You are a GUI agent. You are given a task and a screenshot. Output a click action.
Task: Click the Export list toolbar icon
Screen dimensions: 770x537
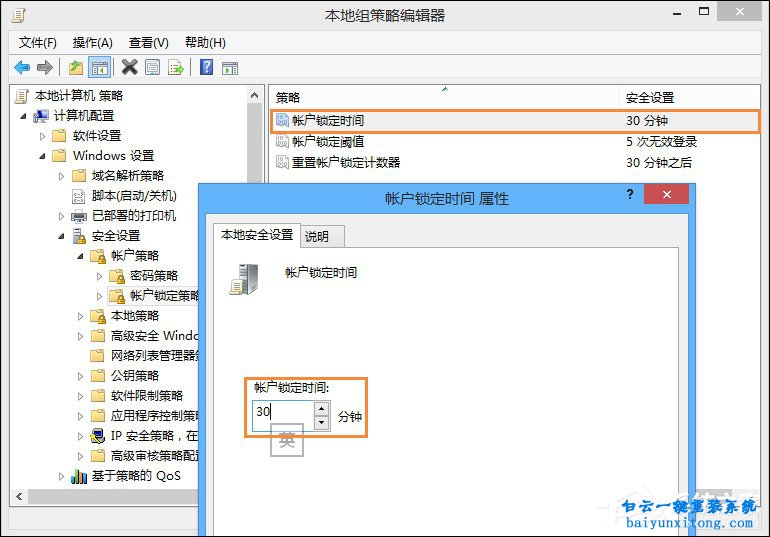(x=176, y=67)
